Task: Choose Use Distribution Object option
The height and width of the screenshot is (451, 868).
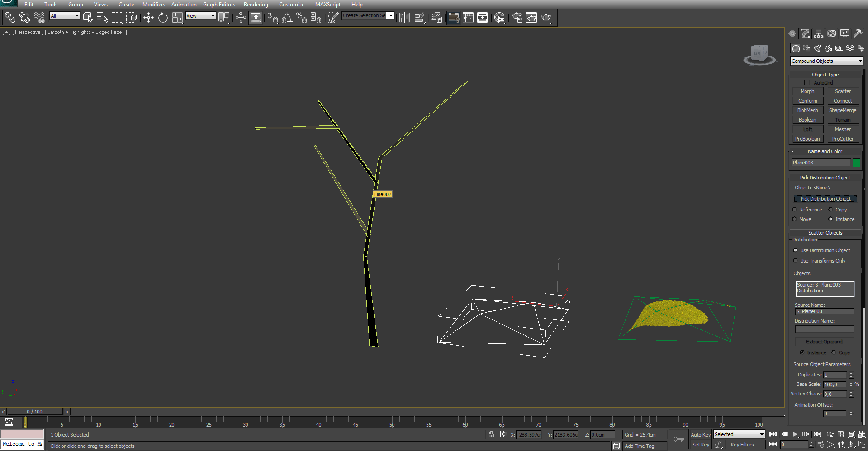Action: (x=796, y=250)
